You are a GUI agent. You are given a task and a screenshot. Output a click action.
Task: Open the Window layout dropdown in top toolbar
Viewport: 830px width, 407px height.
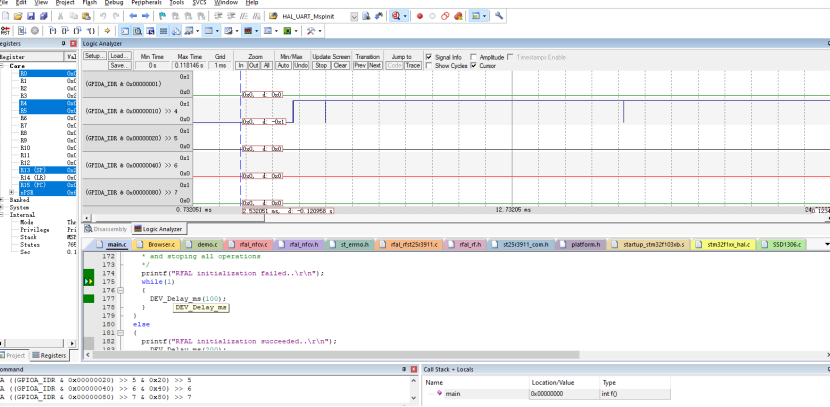(484, 16)
